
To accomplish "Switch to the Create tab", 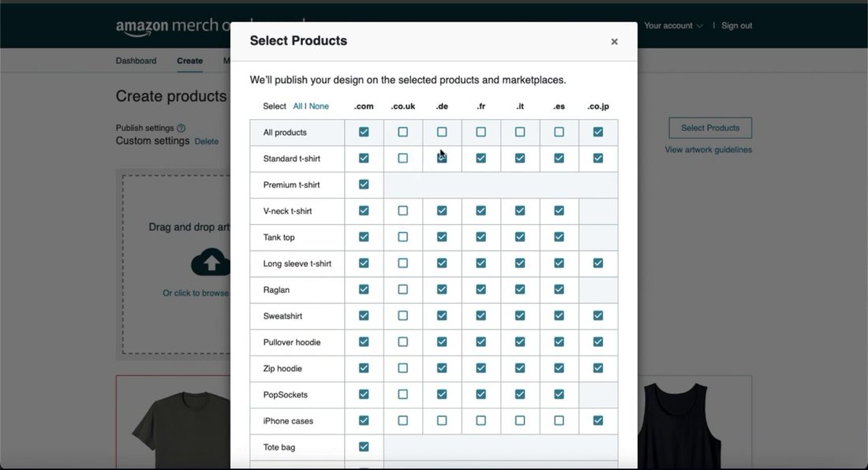I will (x=190, y=61).
